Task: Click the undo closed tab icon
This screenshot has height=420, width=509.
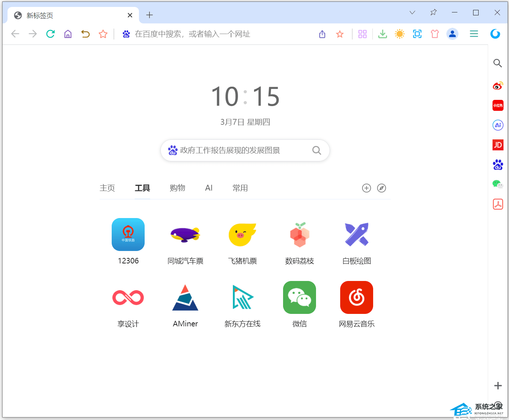Action: click(x=85, y=34)
